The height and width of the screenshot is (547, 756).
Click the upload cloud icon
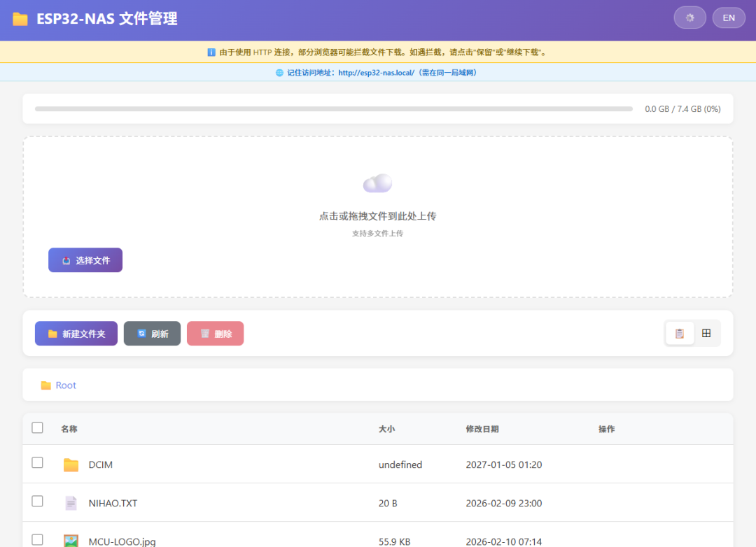tap(377, 183)
